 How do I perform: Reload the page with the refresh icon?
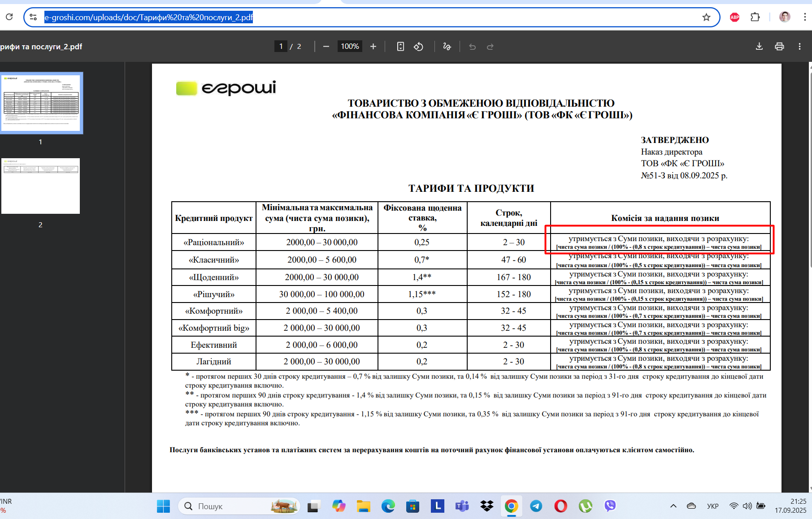9,17
